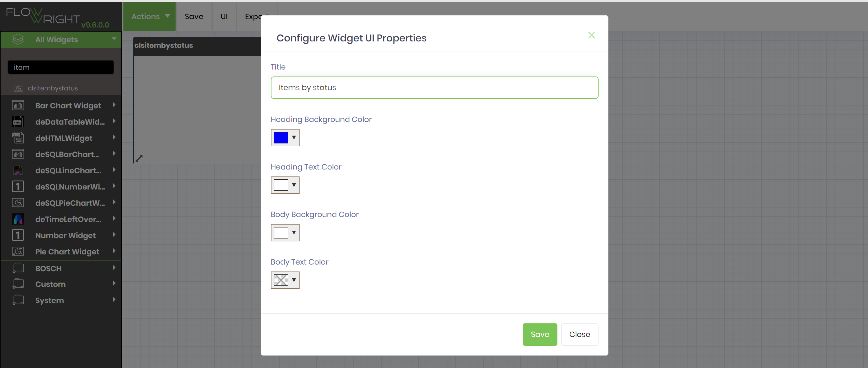Open the Actions menu
The width and height of the screenshot is (868, 368).
149,16
